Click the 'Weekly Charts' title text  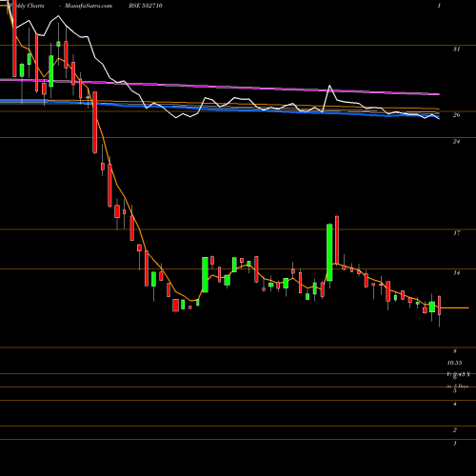pos(26,6)
